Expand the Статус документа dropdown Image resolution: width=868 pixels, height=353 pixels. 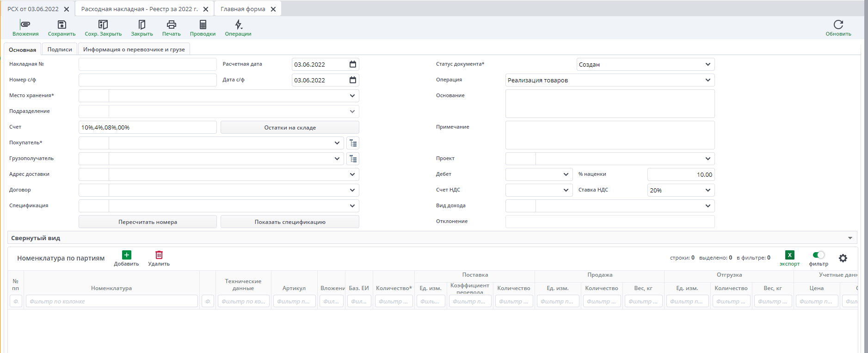pyautogui.click(x=708, y=64)
